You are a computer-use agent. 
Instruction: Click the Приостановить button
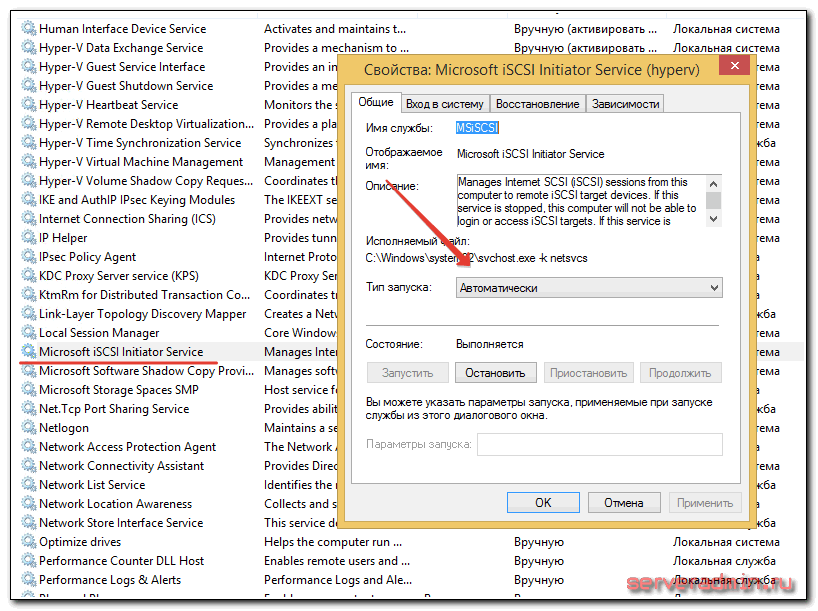click(588, 373)
